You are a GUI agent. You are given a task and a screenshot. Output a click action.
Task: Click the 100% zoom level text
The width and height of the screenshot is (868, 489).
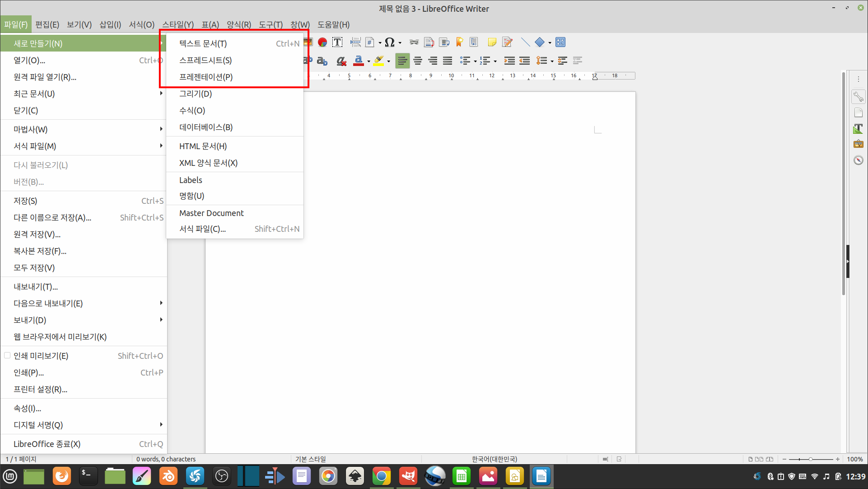click(x=855, y=459)
